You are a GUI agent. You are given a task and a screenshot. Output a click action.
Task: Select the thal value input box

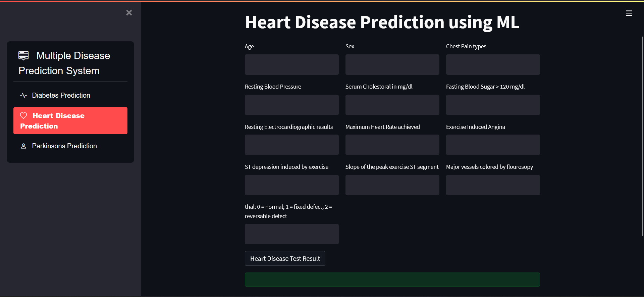291,234
